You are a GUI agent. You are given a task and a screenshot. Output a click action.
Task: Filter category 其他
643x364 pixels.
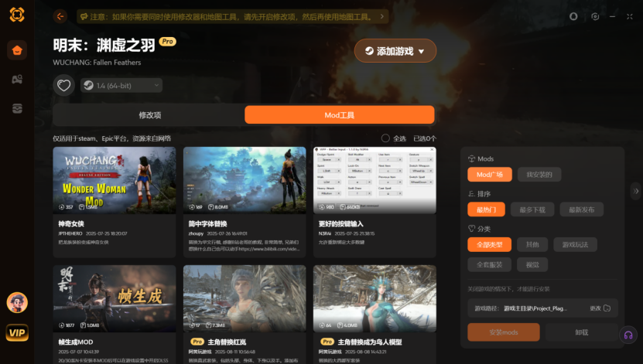tap(532, 244)
